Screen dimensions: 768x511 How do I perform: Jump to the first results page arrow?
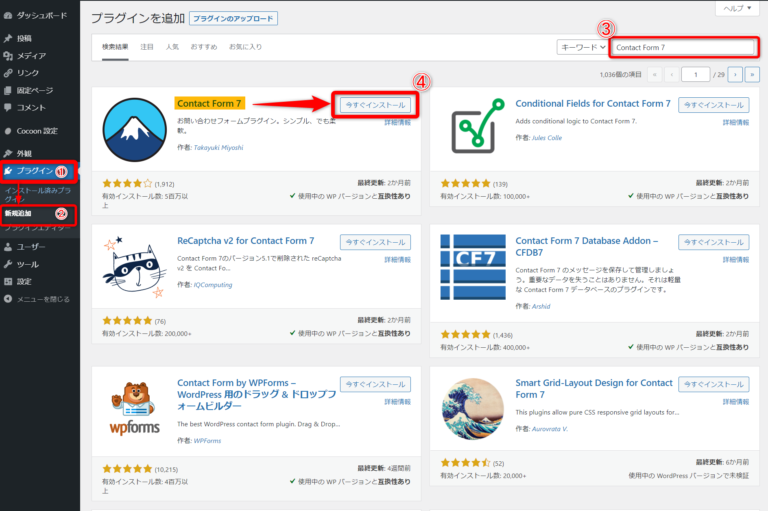point(654,74)
